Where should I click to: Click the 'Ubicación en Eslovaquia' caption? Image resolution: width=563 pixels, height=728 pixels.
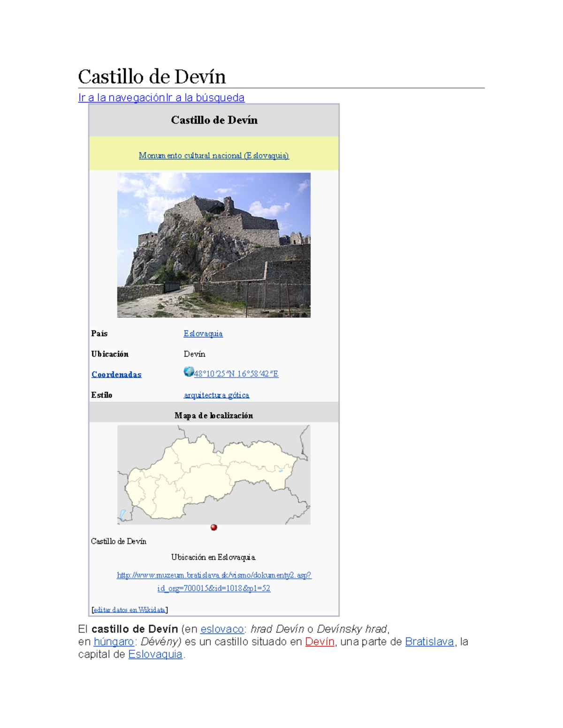(x=213, y=557)
